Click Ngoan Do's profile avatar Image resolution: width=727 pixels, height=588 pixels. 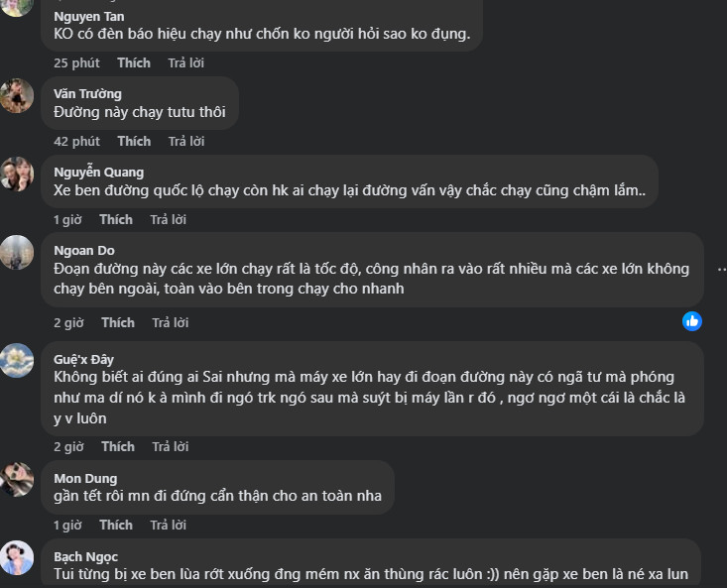(17, 253)
